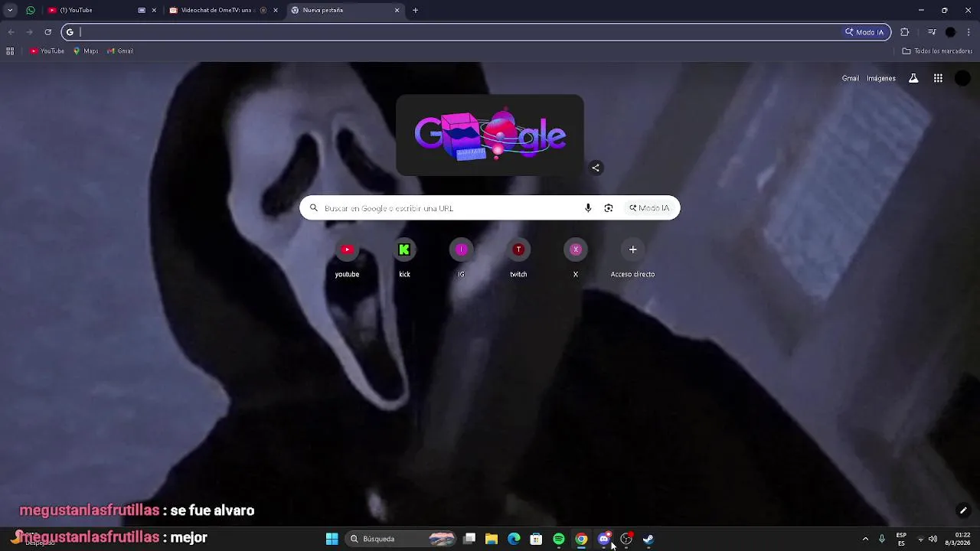The width and height of the screenshot is (980, 551).
Task: Click the Gmail link on new tab page
Action: coord(851,78)
